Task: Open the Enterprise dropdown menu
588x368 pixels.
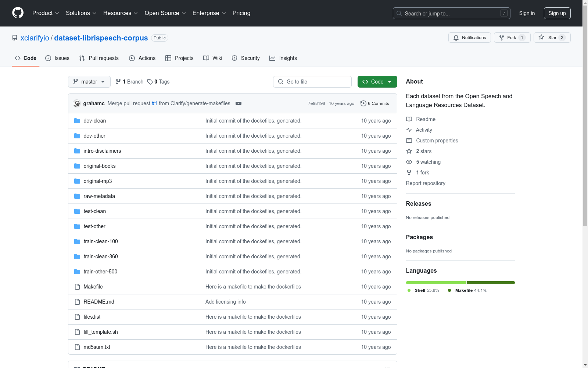Action: point(209,13)
